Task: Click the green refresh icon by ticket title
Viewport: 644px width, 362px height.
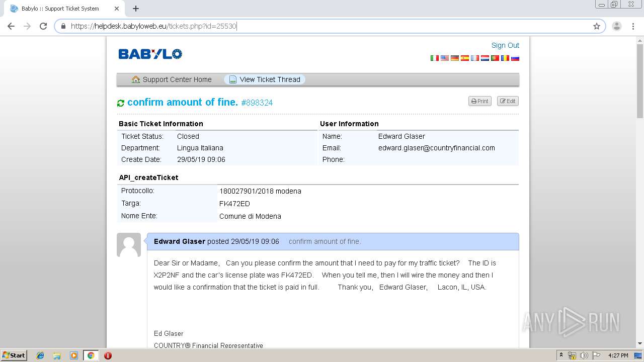Action: (121, 103)
